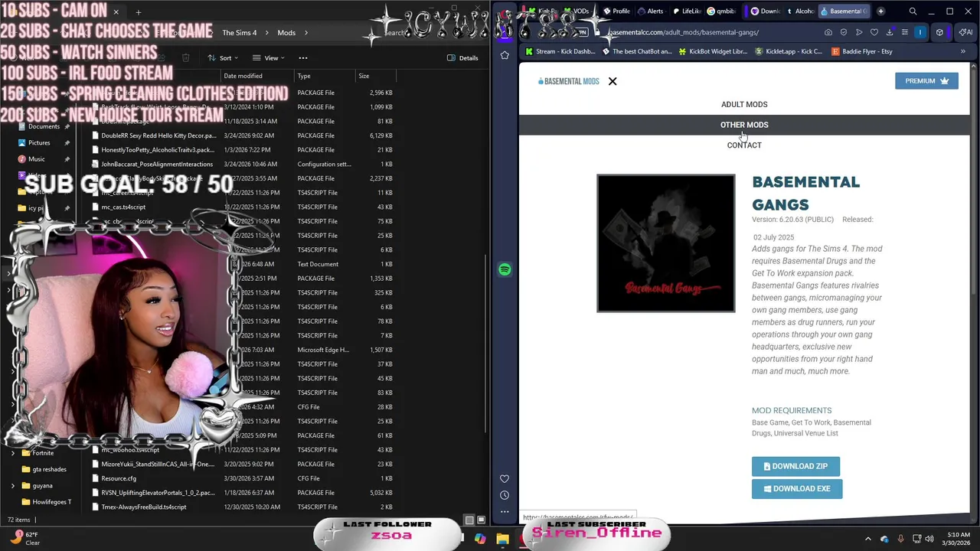Screen dimensions: 980x551
Task: Click sidebar three-dots more icon
Action: [505, 511]
